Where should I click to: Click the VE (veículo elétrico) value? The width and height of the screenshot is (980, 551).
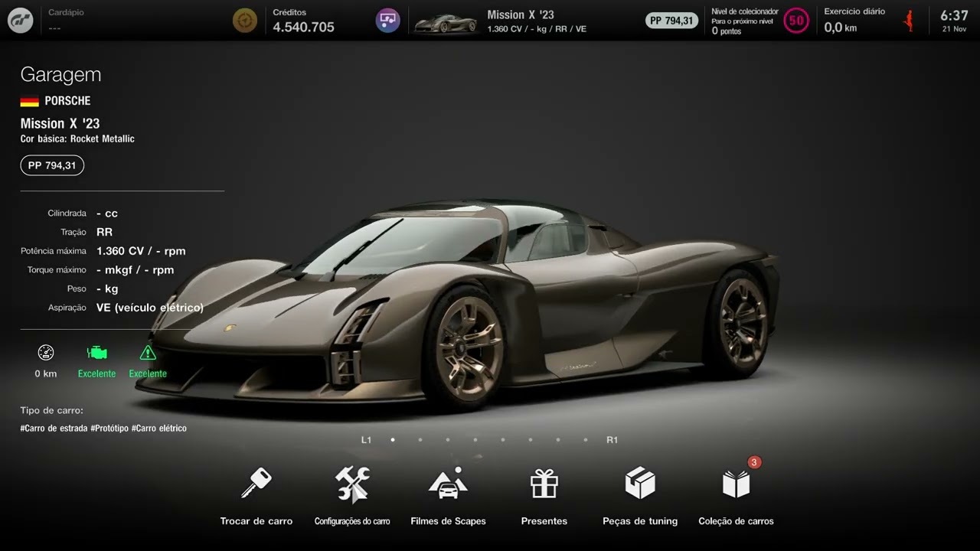click(x=150, y=308)
